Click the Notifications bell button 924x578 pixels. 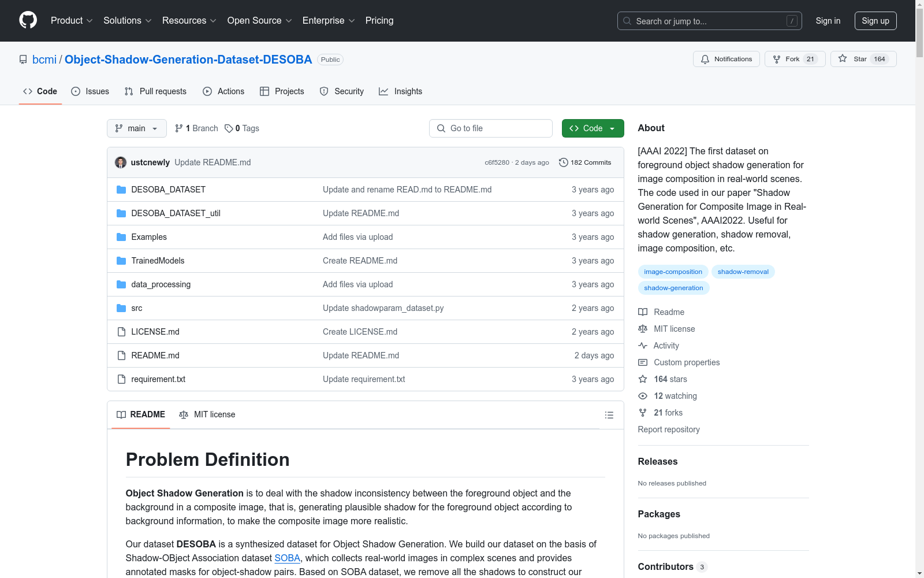[x=726, y=59]
